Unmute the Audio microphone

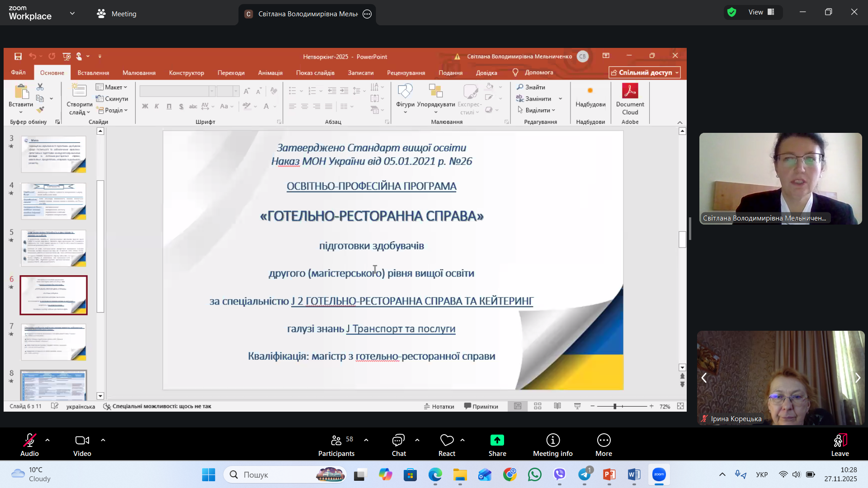[x=30, y=441]
